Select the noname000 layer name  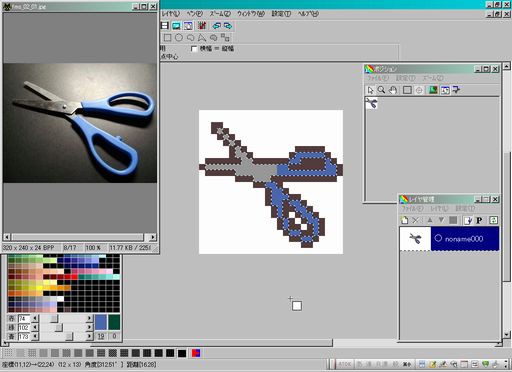point(464,239)
